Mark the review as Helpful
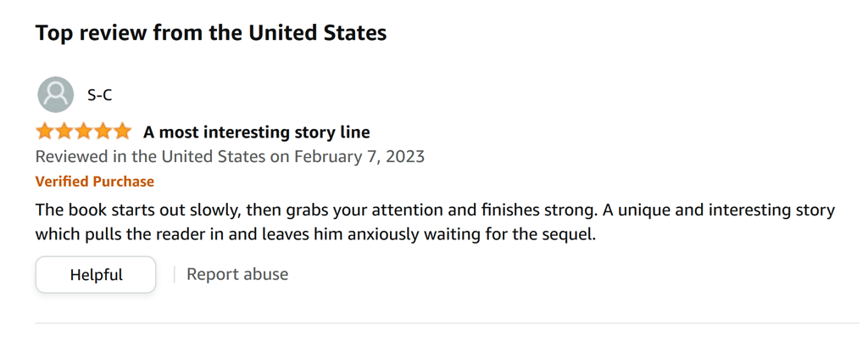 (x=96, y=274)
